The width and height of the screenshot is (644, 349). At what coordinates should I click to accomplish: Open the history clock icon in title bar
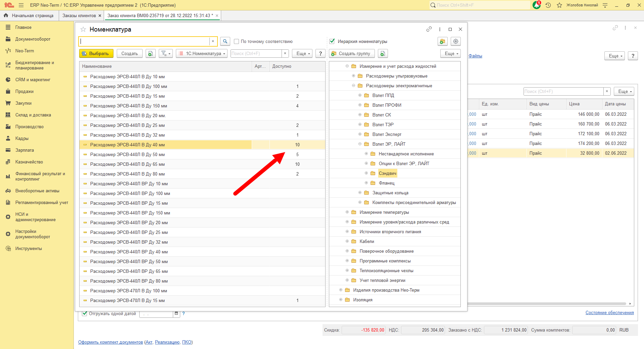548,5
